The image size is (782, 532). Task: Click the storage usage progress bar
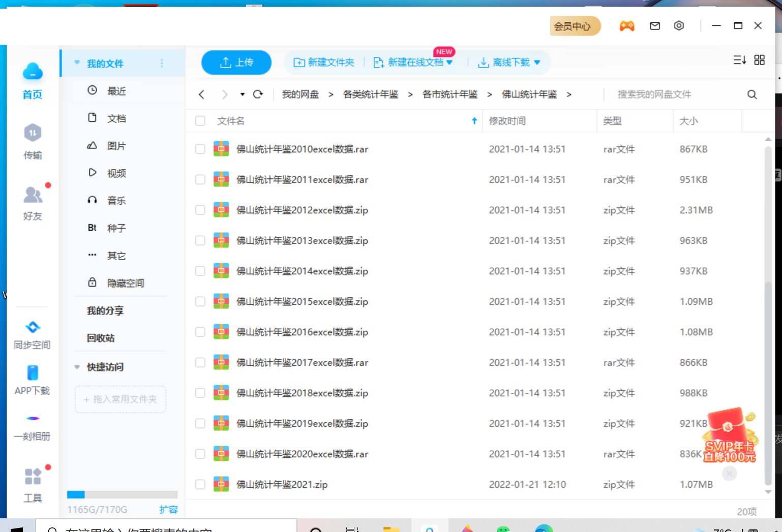[122, 495]
